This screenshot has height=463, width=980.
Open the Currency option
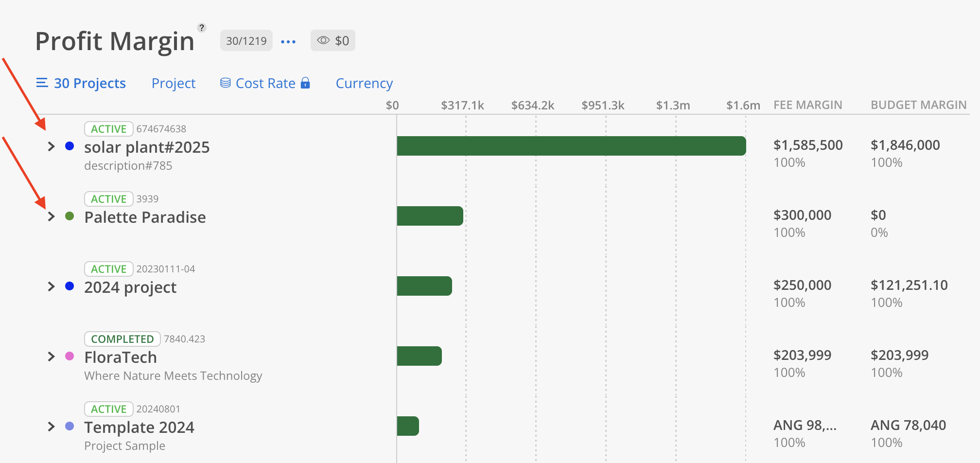364,83
